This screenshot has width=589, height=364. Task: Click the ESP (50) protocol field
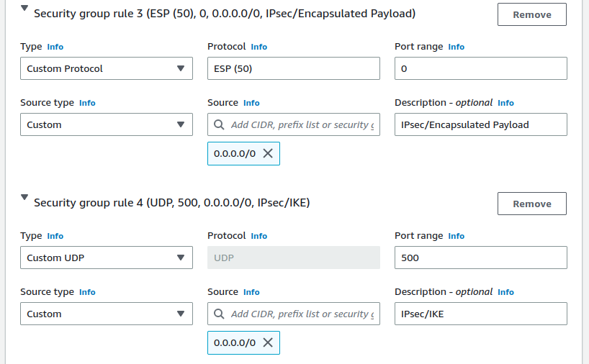coord(293,68)
